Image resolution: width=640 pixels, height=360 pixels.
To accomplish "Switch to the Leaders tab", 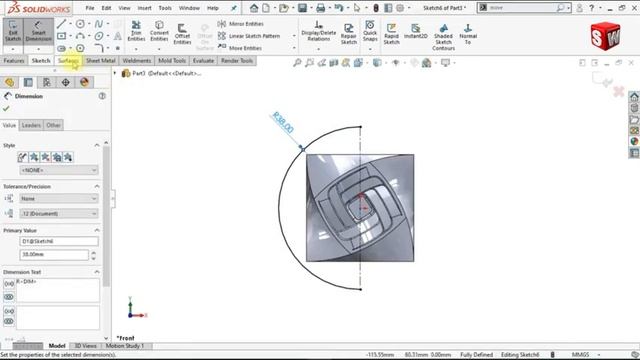I will click(31, 125).
